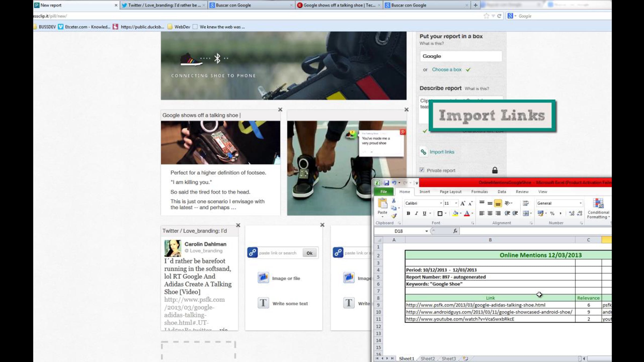644x362 pixels.
Task: Open the Calibri font name dropdown
Action: [x=441, y=203]
